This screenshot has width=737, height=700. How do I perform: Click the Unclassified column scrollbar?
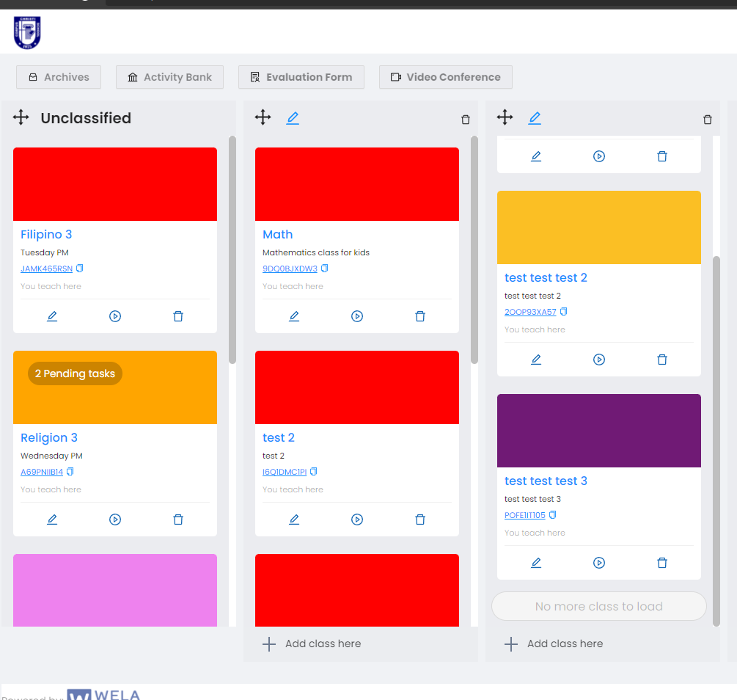pos(232,249)
